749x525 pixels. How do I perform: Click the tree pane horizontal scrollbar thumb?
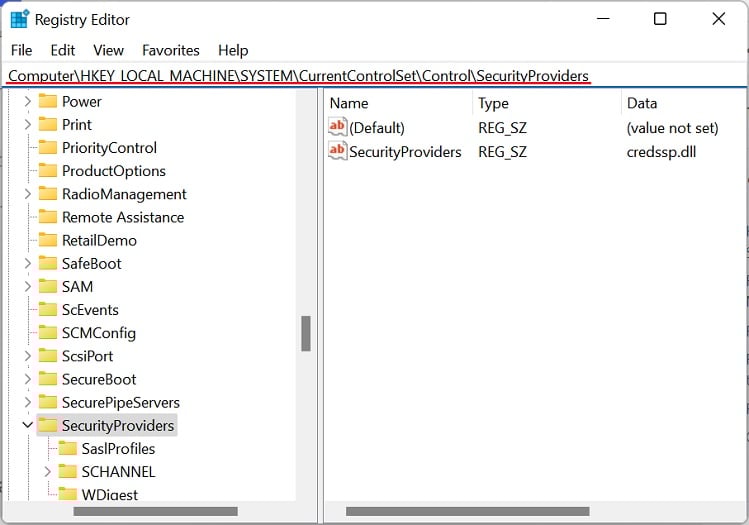[x=155, y=511]
